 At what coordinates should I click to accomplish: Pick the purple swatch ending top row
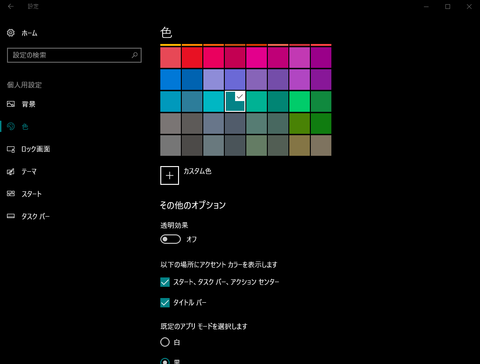321,57
